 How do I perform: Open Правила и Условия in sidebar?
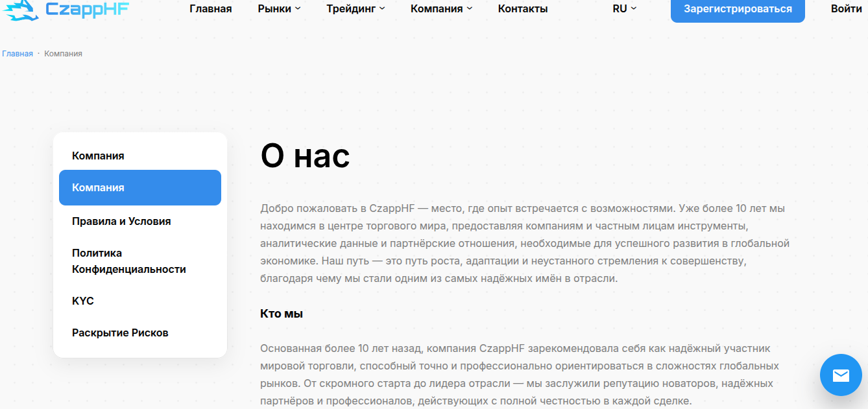pos(121,221)
